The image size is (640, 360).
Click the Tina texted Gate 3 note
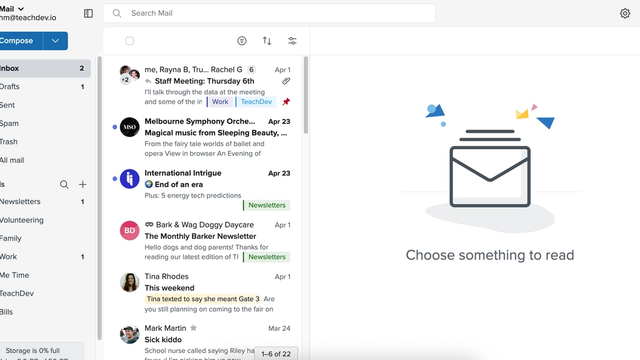click(x=203, y=299)
